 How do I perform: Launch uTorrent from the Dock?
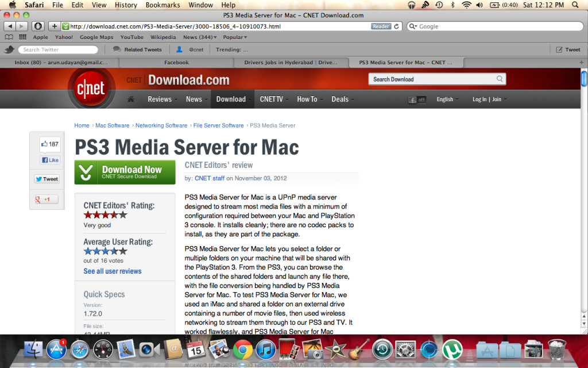click(x=452, y=350)
